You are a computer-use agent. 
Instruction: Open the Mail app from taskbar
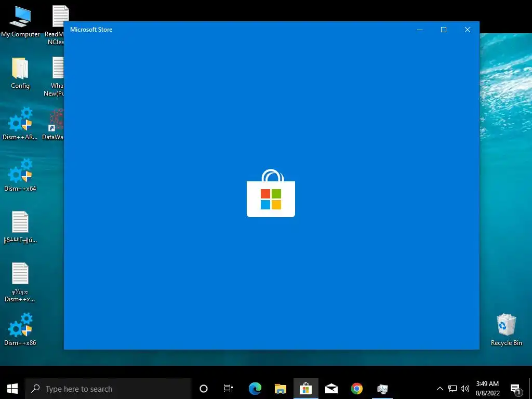331,389
